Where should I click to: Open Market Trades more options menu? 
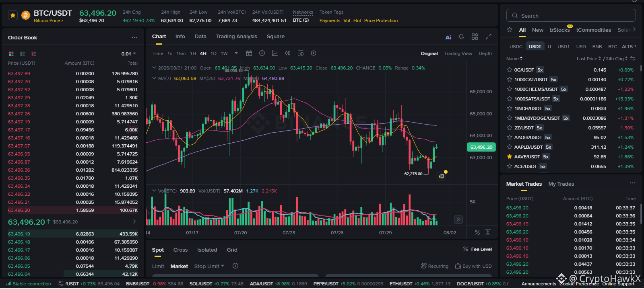pos(633,183)
